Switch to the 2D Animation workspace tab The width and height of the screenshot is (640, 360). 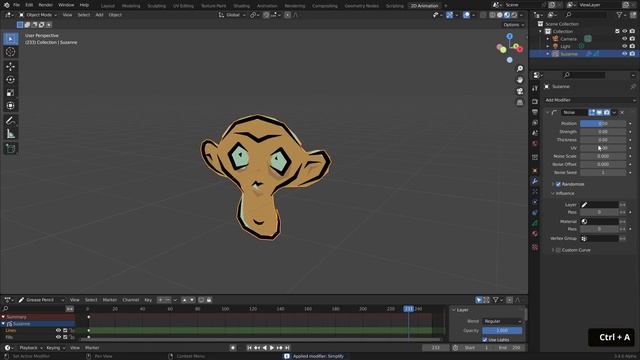[x=424, y=6]
